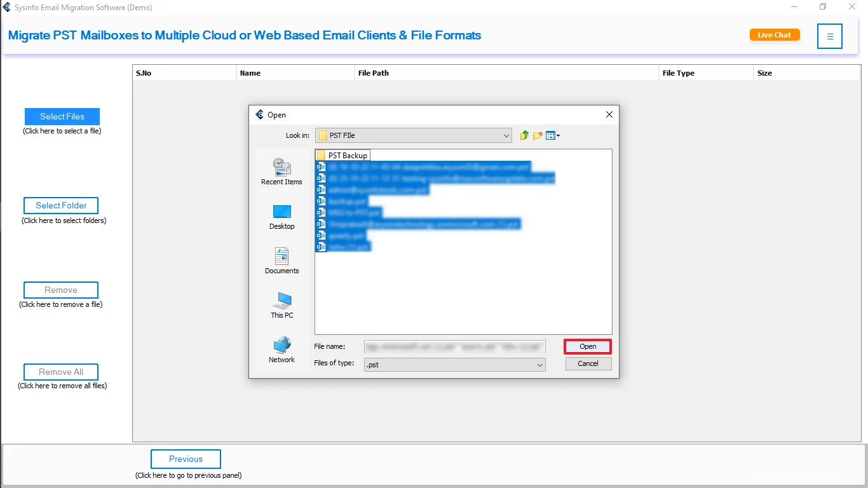
Task: Select the PST Backup folder
Action: pyautogui.click(x=342, y=156)
